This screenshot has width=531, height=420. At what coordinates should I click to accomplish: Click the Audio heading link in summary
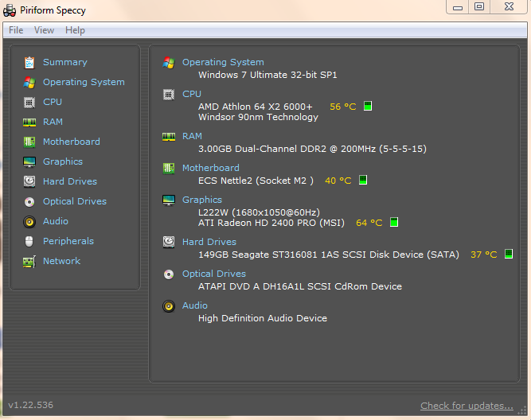195,305
